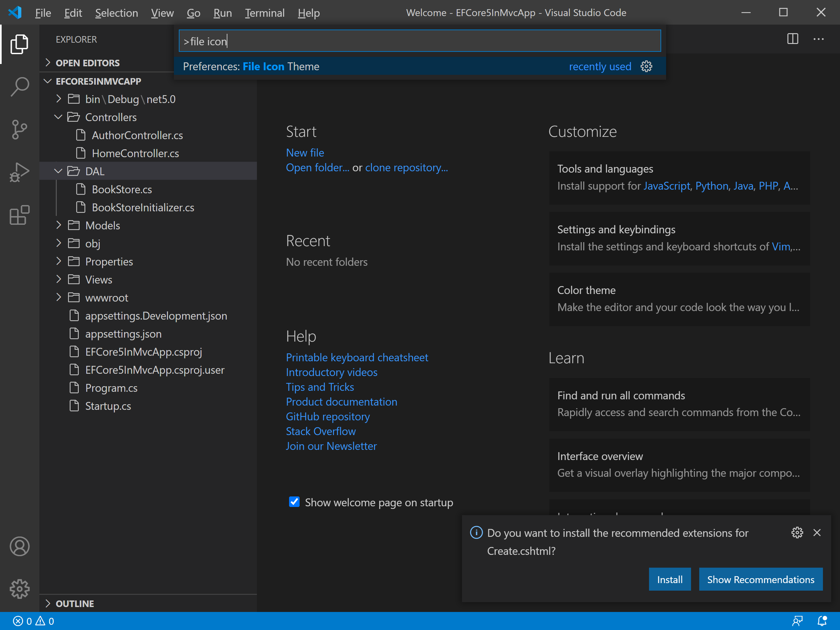840x630 pixels.
Task: Click gear icon beside File Icon Theme command
Action: [x=646, y=67]
